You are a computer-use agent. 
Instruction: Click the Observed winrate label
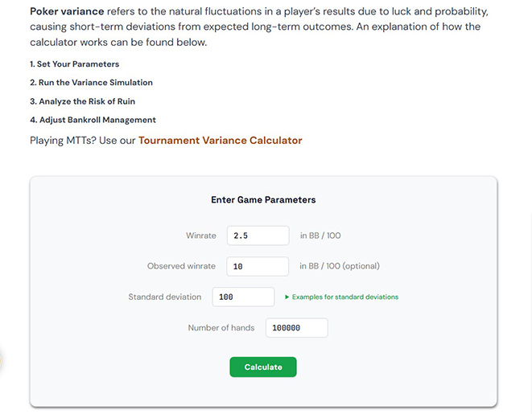tap(181, 266)
